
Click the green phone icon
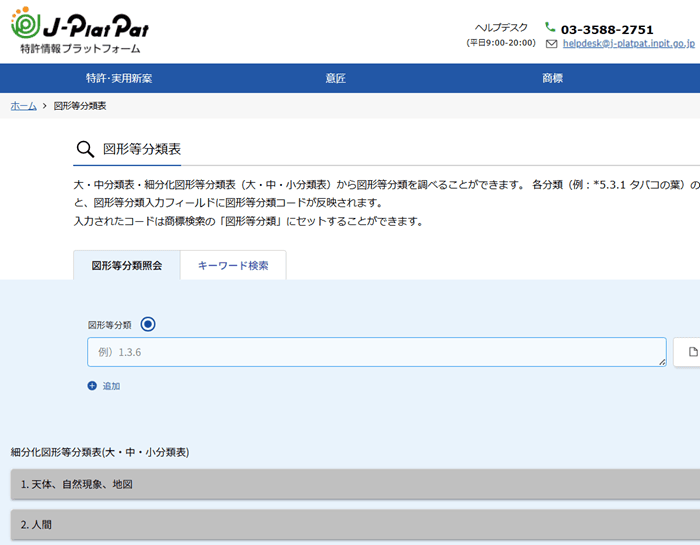[x=550, y=28]
